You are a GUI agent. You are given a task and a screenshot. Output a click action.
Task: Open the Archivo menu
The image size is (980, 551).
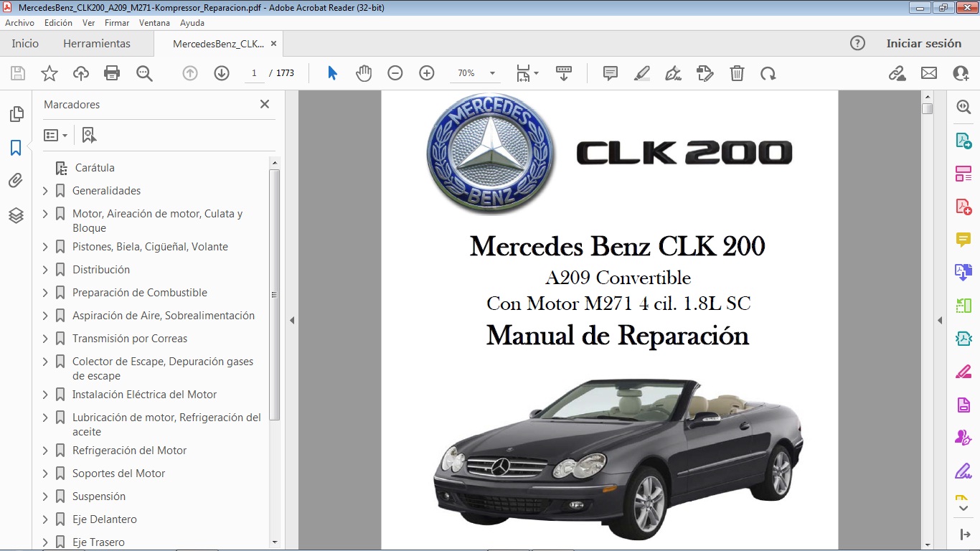[19, 23]
